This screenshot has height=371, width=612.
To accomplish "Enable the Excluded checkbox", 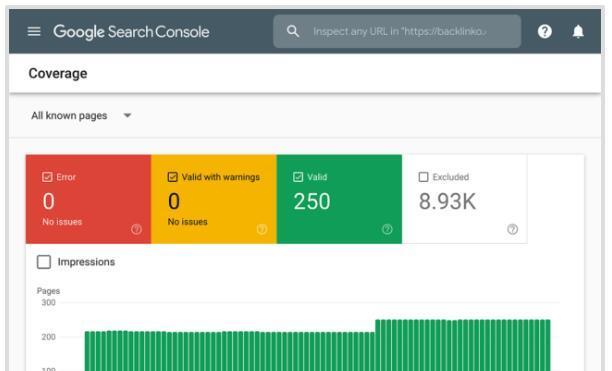I will pos(423,177).
